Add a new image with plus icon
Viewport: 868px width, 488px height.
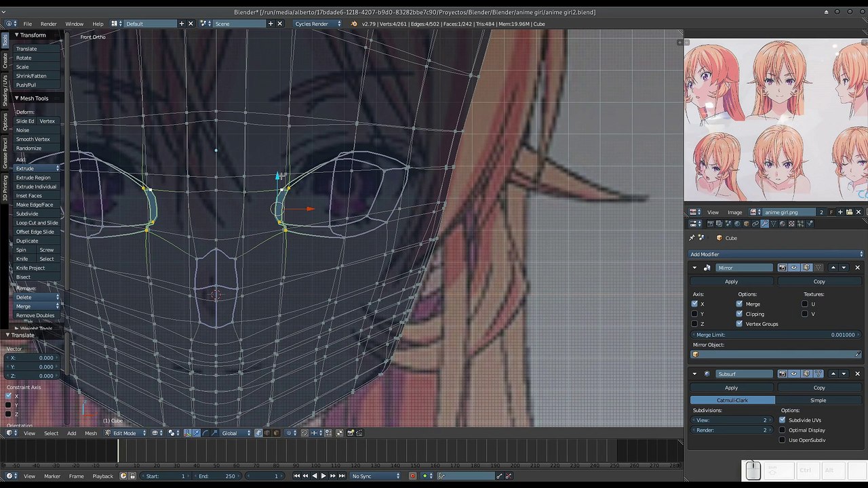click(x=840, y=212)
